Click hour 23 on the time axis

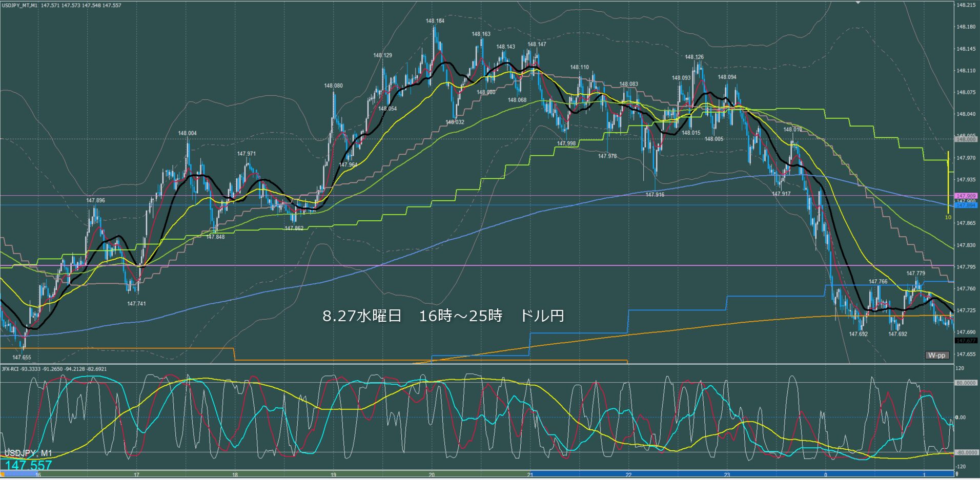click(727, 475)
